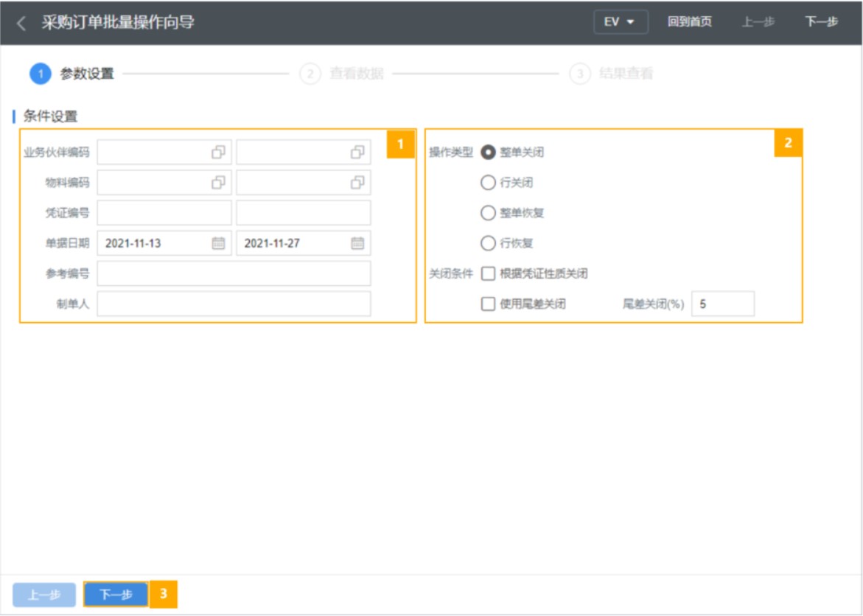The width and height of the screenshot is (863, 616).
Task: Open lookup icon in second 物料编码 field
Action: 357,183
